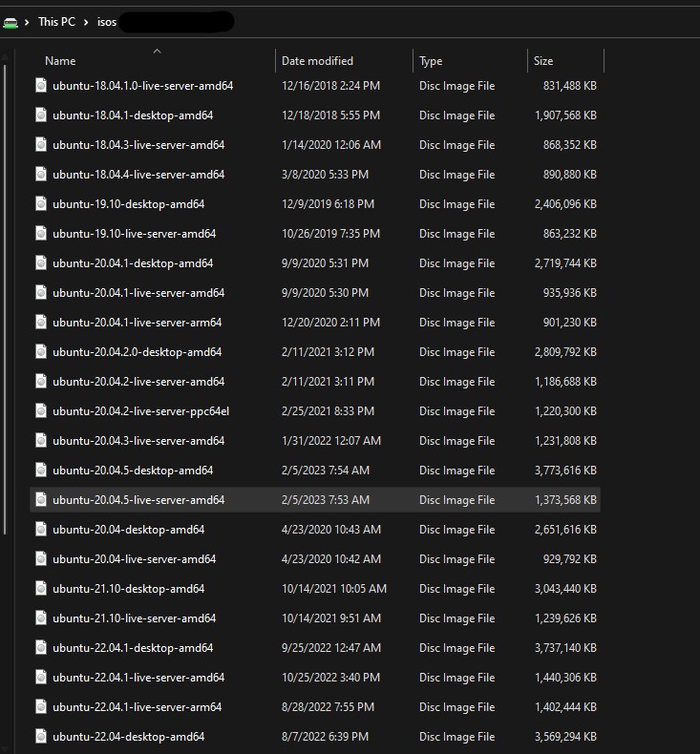The image size is (700, 754).
Task: Click the disc icon for ubuntu-20.04.2-live-server-ppc64el
Action: [x=41, y=411]
